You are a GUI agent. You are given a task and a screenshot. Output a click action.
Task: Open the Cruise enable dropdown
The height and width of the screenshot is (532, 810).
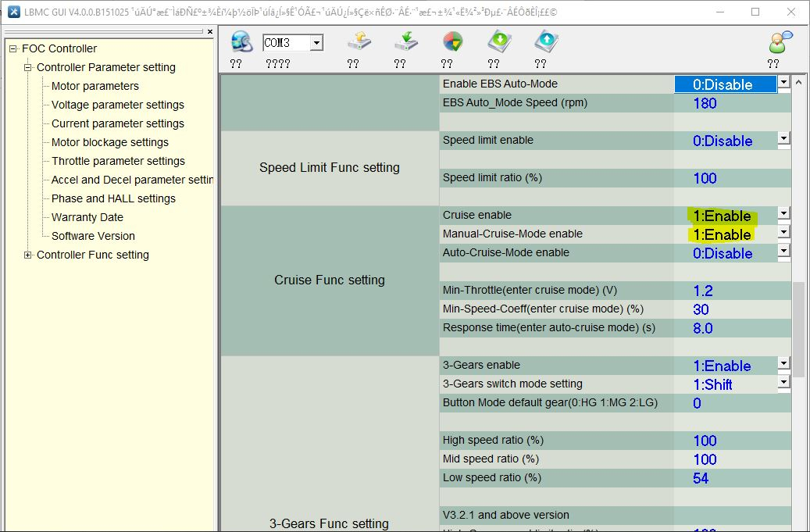tap(783, 213)
